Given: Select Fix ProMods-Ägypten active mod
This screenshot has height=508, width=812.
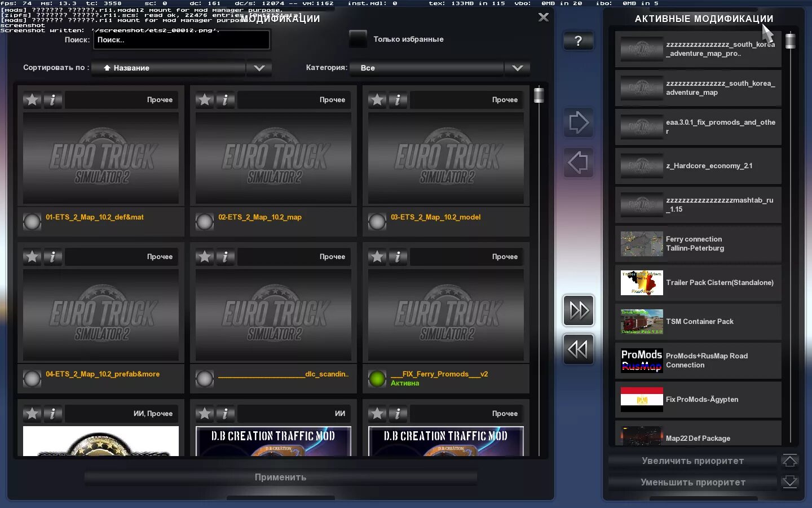Looking at the screenshot, I should 698,400.
